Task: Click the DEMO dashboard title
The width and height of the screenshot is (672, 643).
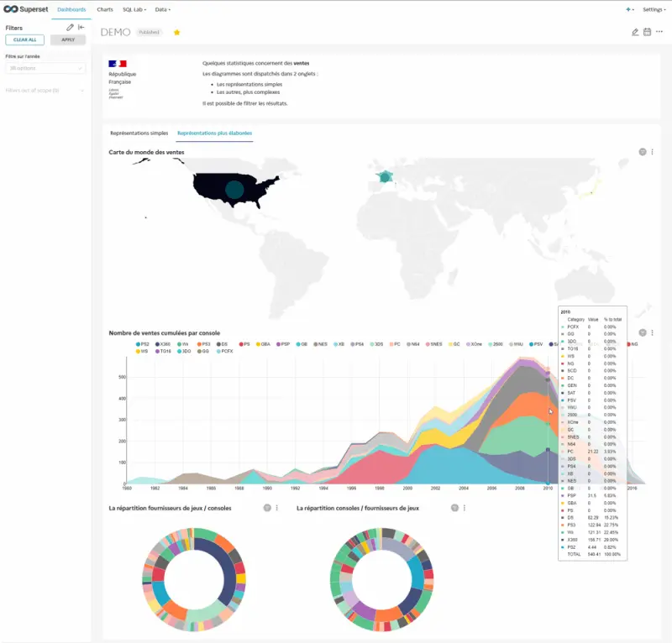Action: point(115,32)
